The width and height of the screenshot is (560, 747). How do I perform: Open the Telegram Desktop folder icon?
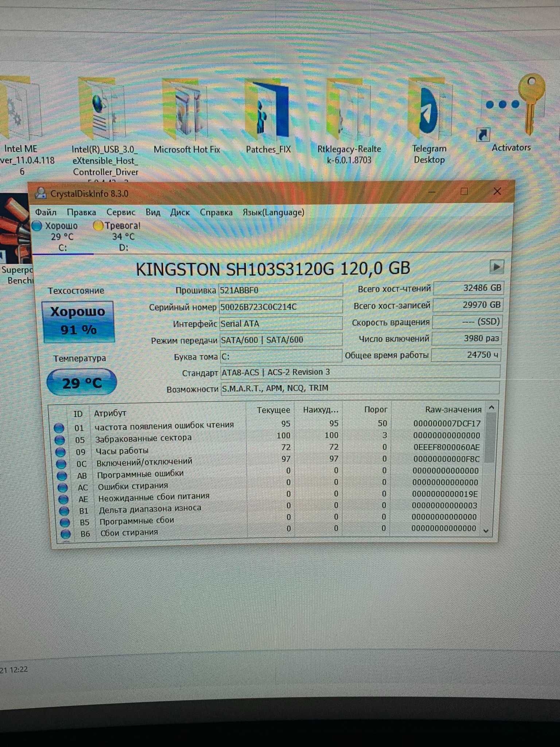click(429, 109)
